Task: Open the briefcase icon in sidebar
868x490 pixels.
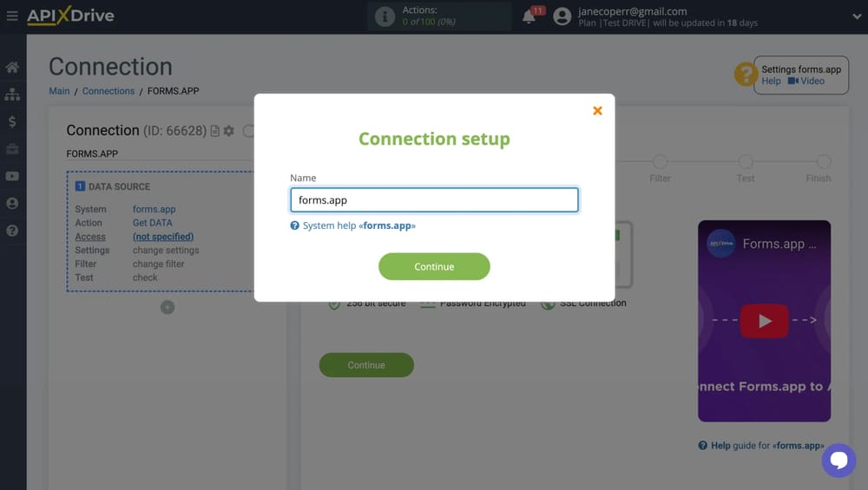Action: 12,149
